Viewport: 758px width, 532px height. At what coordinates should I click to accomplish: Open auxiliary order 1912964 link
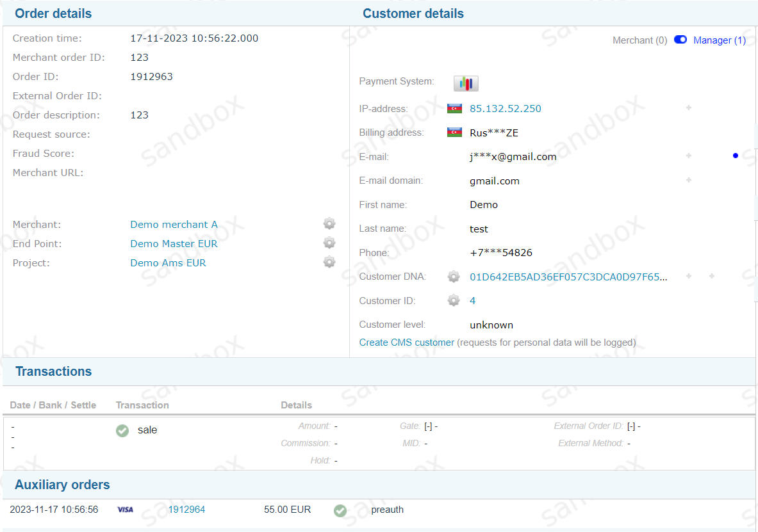tap(186, 510)
